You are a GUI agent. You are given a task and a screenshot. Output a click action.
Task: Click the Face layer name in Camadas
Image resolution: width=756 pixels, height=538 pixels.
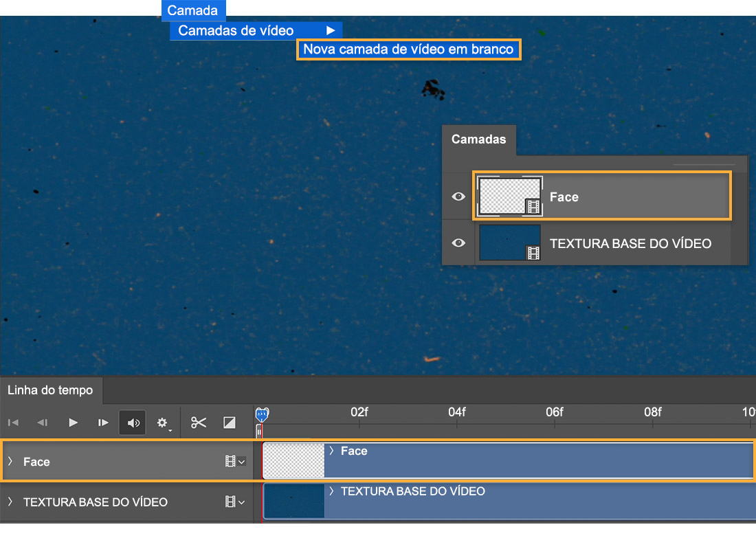(564, 197)
